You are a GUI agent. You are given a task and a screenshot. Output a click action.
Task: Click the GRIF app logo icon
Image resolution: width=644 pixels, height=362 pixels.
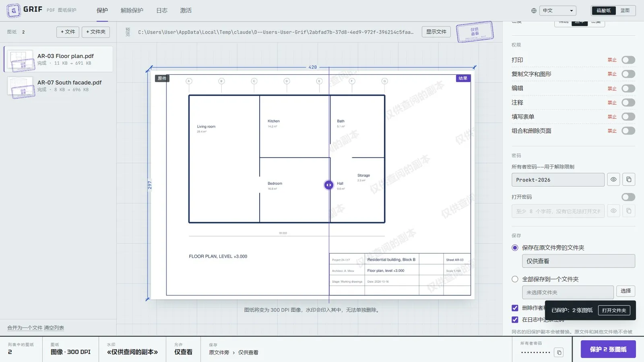pos(14,10)
